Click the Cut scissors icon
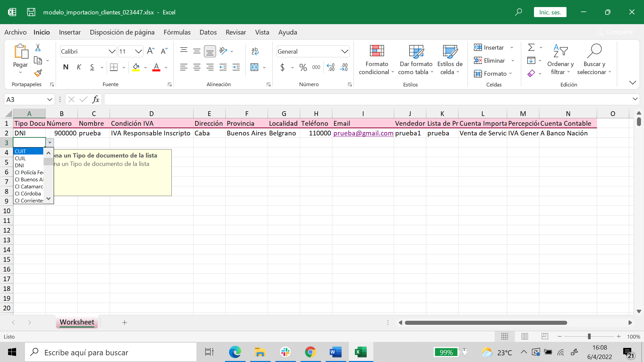The height and width of the screenshot is (362, 644). (x=38, y=48)
